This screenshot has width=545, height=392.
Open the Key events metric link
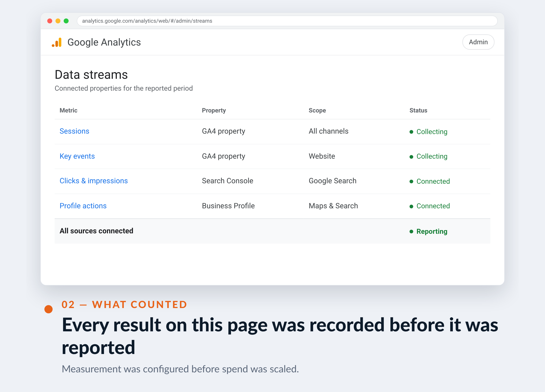77,156
